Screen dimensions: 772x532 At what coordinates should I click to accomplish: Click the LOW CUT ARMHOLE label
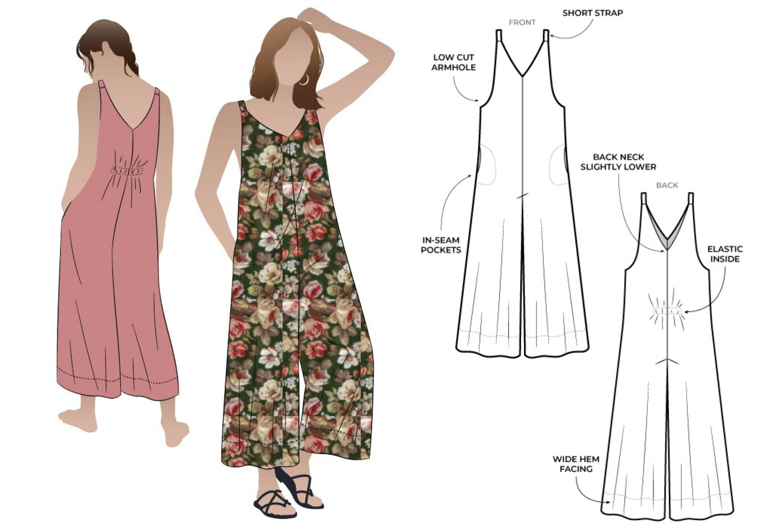[x=453, y=62]
